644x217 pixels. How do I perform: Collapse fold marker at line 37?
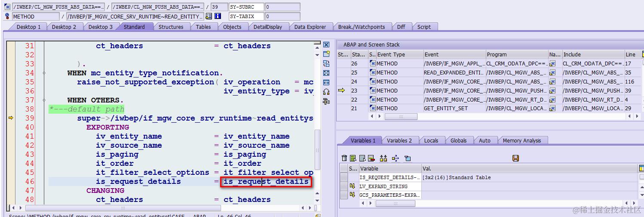coord(44,100)
